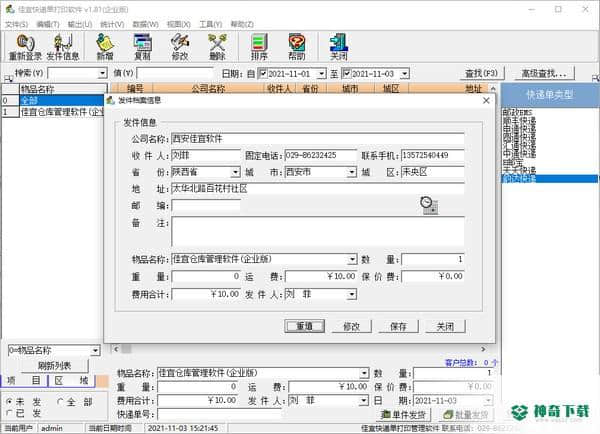Open the 搜索(V) combo box dropdown

(x=102, y=73)
